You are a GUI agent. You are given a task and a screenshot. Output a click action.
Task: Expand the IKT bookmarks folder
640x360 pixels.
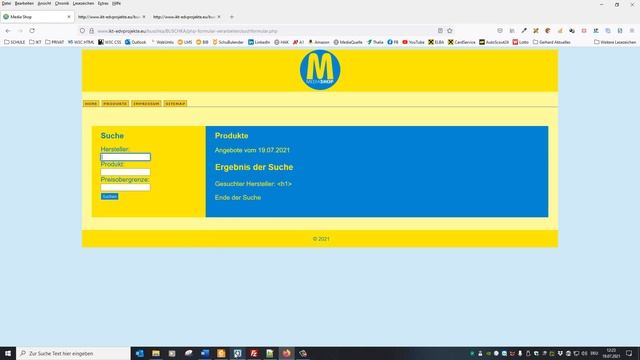(x=35, y=42)
